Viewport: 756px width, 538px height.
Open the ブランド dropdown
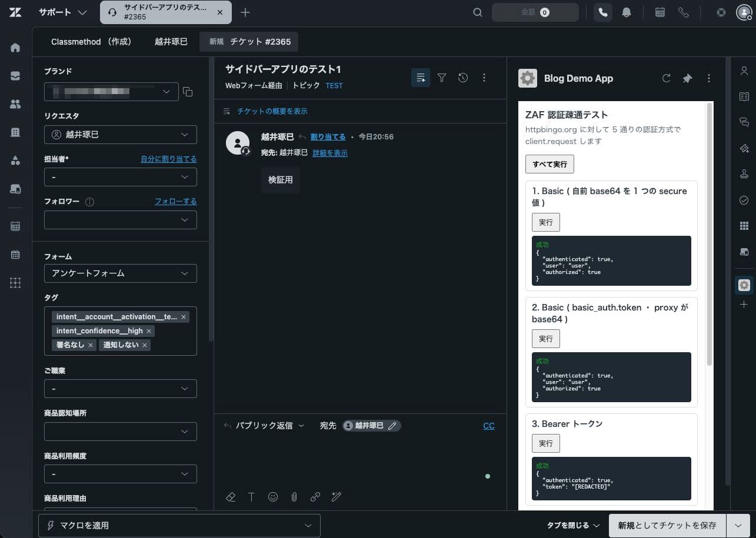[112, 92]
